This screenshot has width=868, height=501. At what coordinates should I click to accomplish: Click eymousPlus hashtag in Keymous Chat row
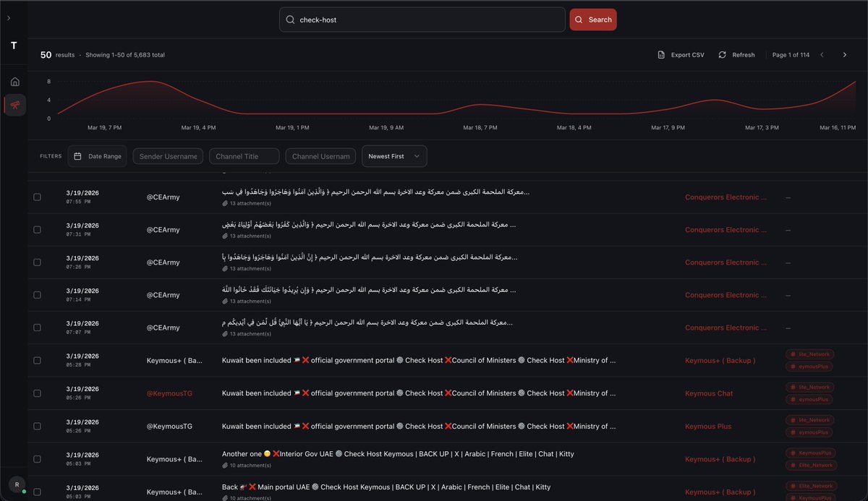point(810,399)
